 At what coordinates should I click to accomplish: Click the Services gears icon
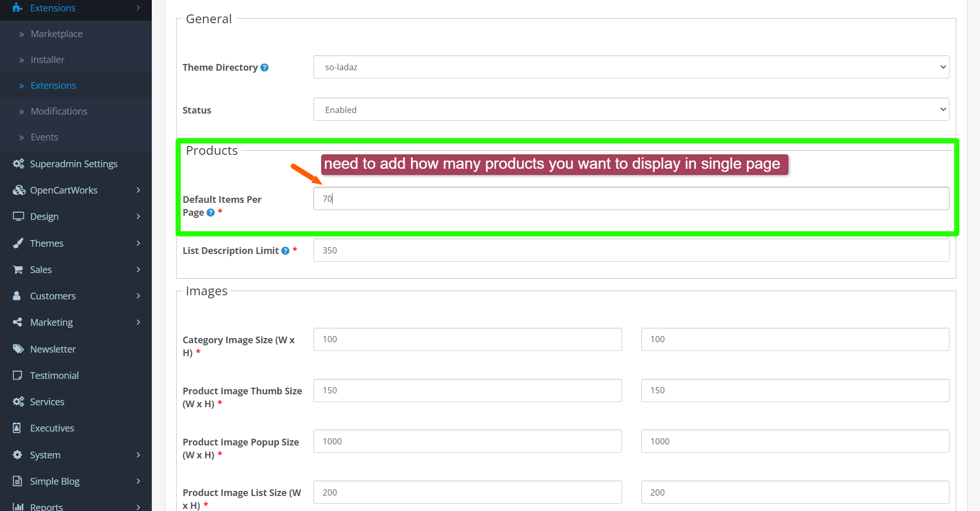click(x=19, y=402)
